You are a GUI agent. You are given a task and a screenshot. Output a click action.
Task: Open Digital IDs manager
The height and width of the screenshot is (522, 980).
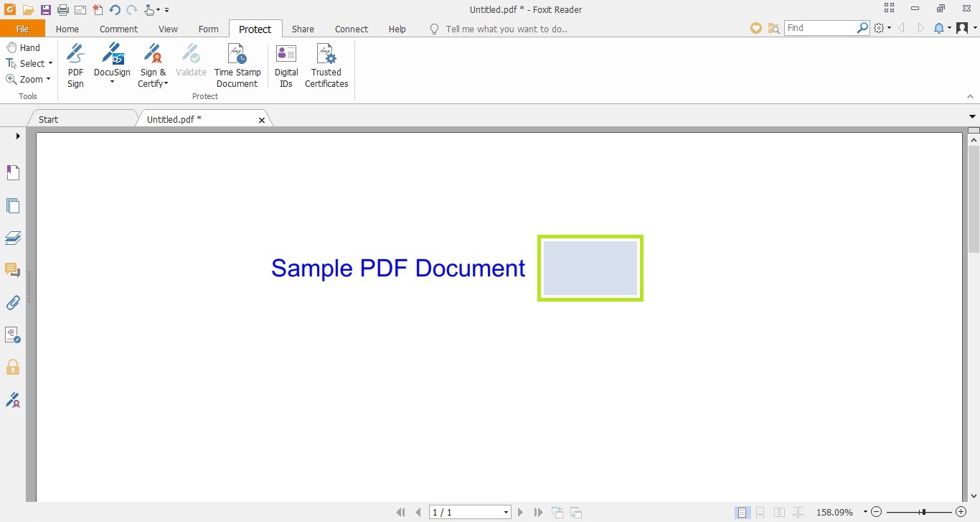[286, 65]
